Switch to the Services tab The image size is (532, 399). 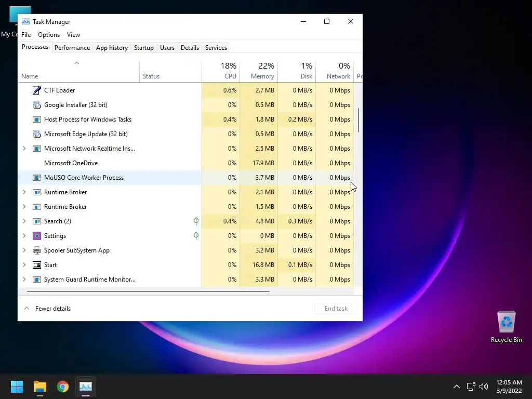216,47
